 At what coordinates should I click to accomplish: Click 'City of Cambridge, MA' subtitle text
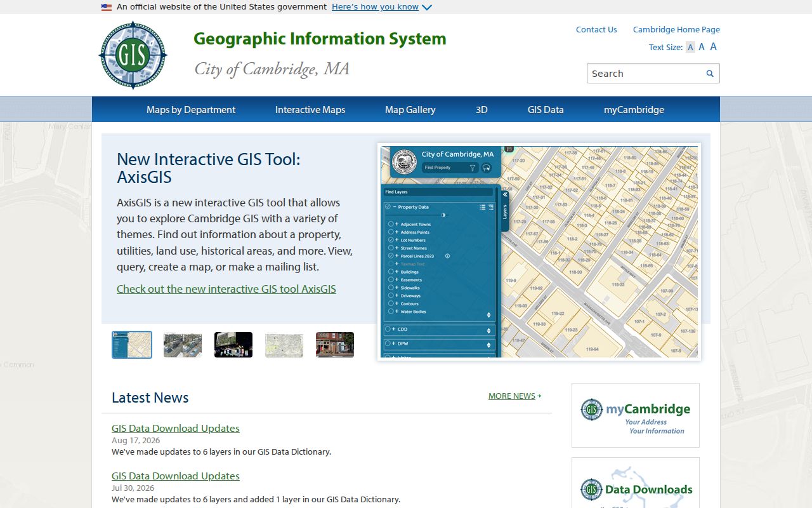tap(272, 69)
